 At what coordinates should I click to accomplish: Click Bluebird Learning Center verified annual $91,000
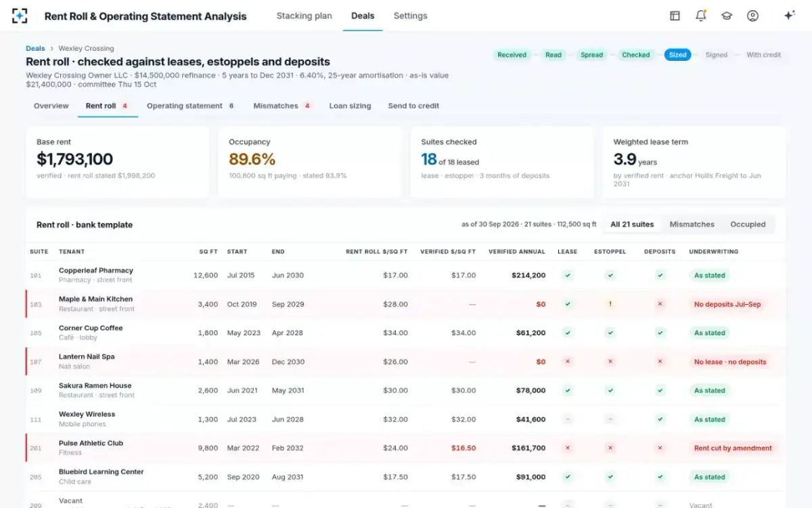pos(531,477)
